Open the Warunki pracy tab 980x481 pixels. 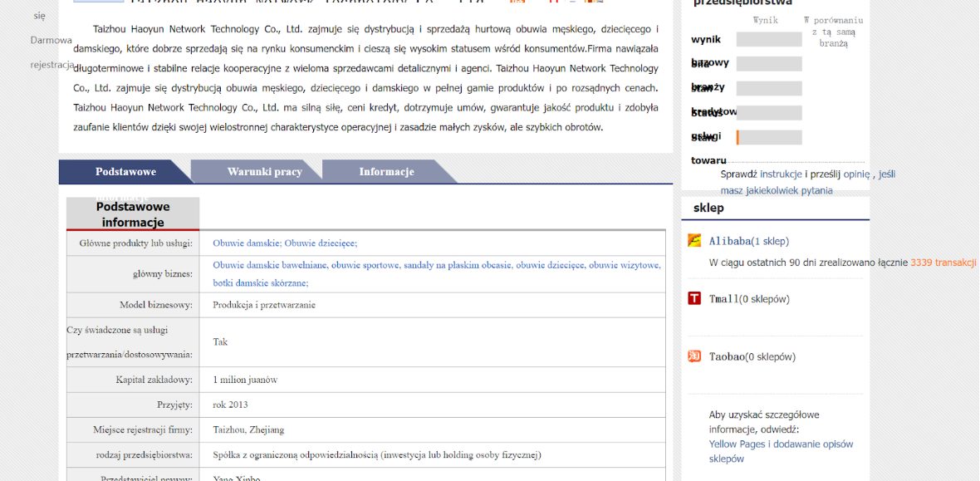(264, 172)
